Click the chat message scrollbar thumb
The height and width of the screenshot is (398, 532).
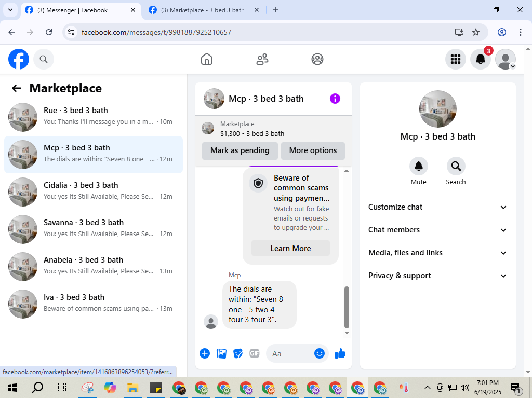tap(347, 307)
